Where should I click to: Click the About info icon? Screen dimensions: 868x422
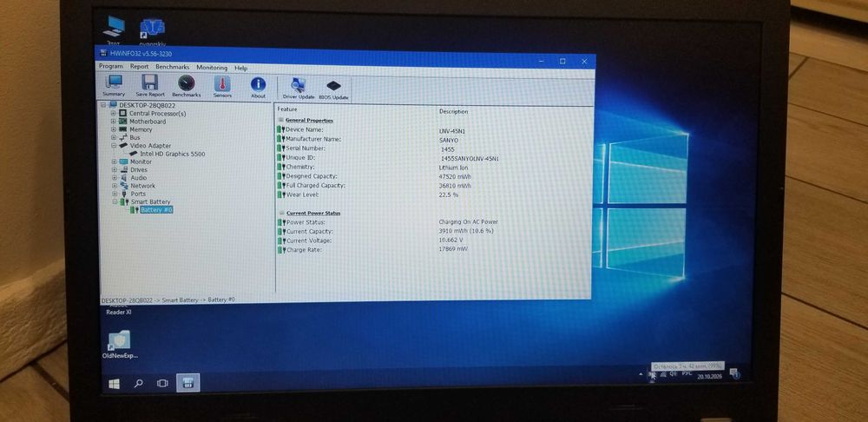pyautogui.click(x=258, y=88)
